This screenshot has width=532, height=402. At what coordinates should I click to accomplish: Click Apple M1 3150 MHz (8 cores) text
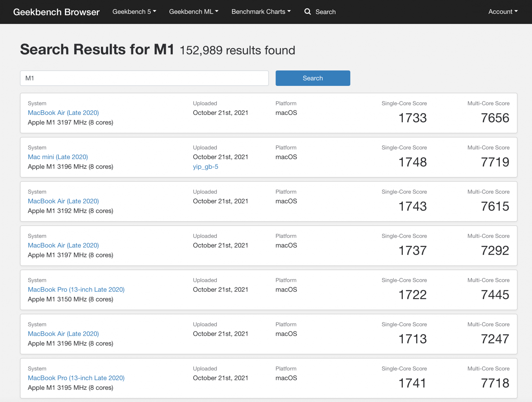[70, 299]
